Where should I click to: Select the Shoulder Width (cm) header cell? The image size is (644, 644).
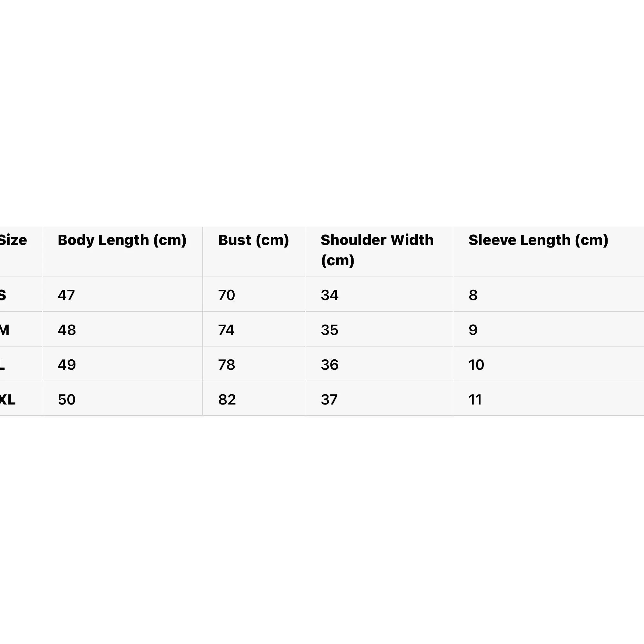pos(377,250)
